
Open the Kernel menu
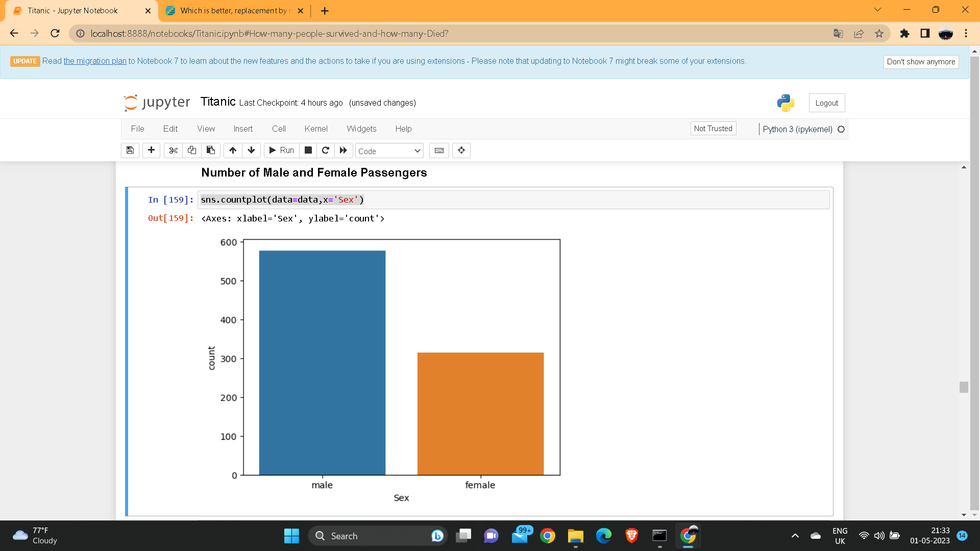point(316,129)
